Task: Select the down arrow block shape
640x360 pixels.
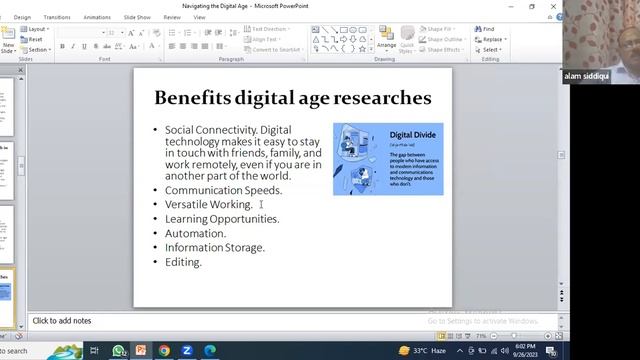Action: pyautogui.click(x=353, y=39)
